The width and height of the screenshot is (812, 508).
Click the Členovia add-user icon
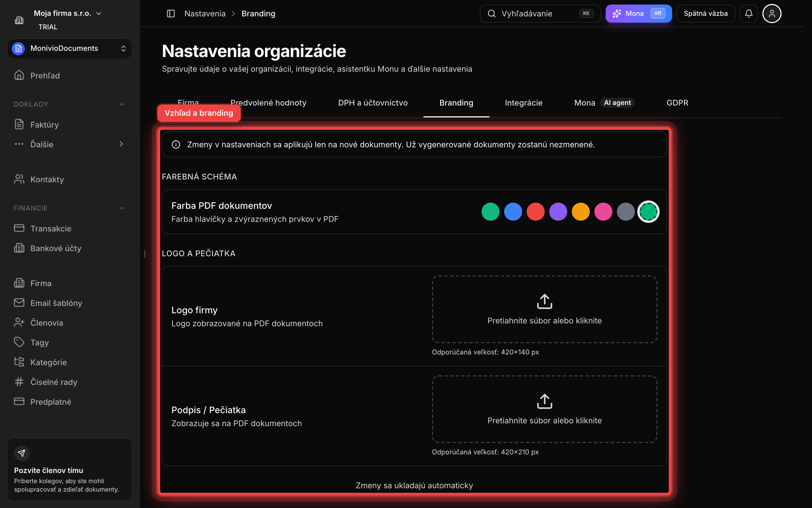(x=19, y=323)
